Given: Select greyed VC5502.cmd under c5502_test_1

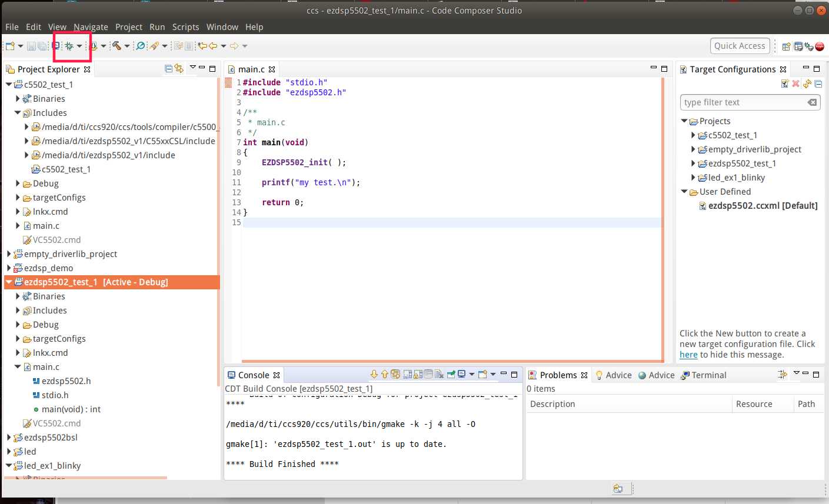Looking at the screenshot, I should tap(51, 240).
